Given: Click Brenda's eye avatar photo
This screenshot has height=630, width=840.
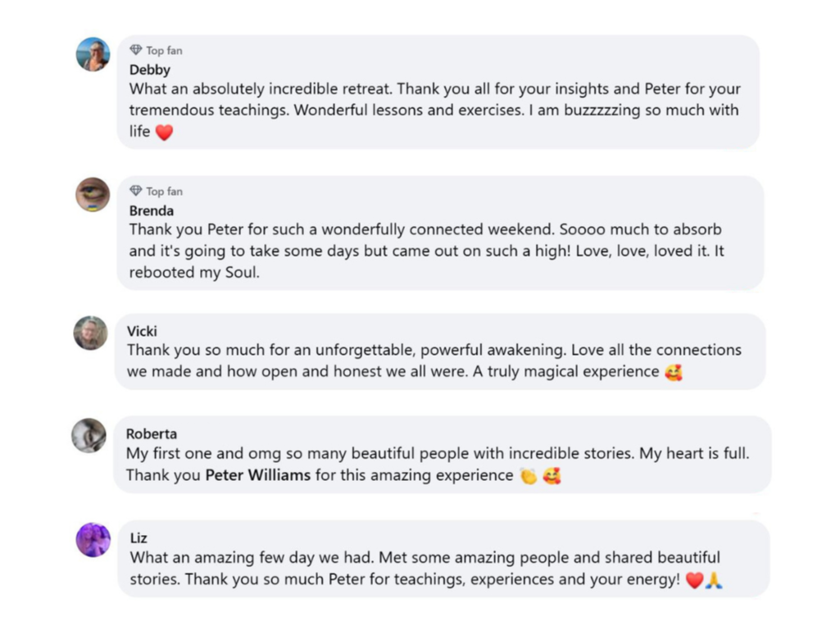Looking at the screenshot, I should 93,195.
